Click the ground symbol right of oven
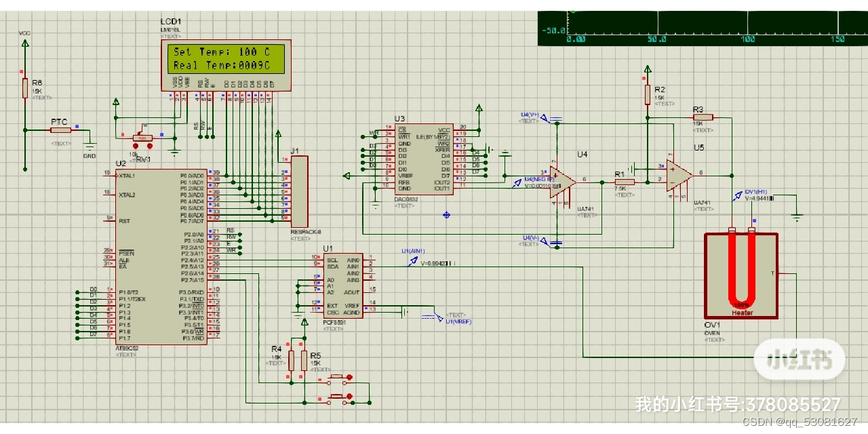The height and width of the screenshot is (434, 868). pyautogui.click(x=797, y=218)
